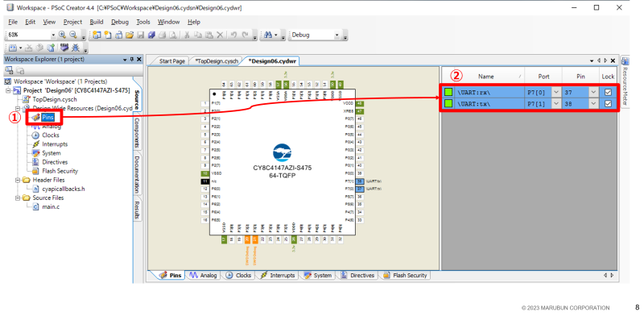The height and width of the screenshot is (316, 644).
Task: Sort the table by the Name column header
Action: pos(486,77)
